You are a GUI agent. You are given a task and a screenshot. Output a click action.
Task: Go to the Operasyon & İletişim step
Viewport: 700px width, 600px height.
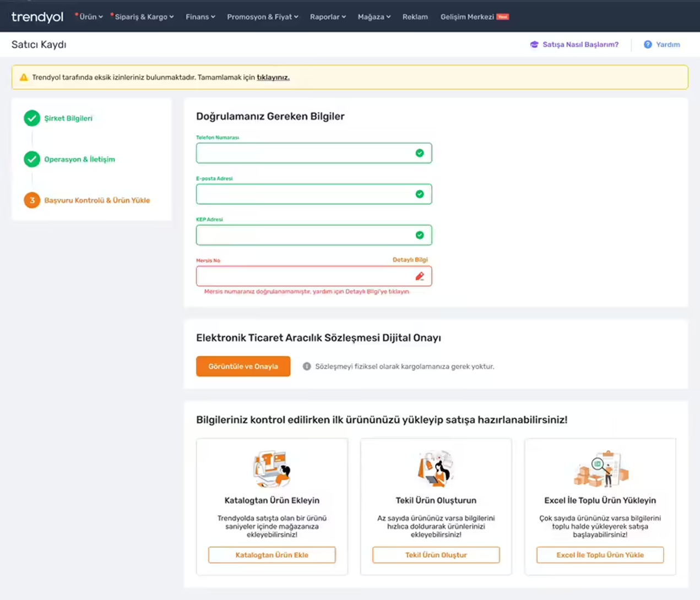coord(80,160)
